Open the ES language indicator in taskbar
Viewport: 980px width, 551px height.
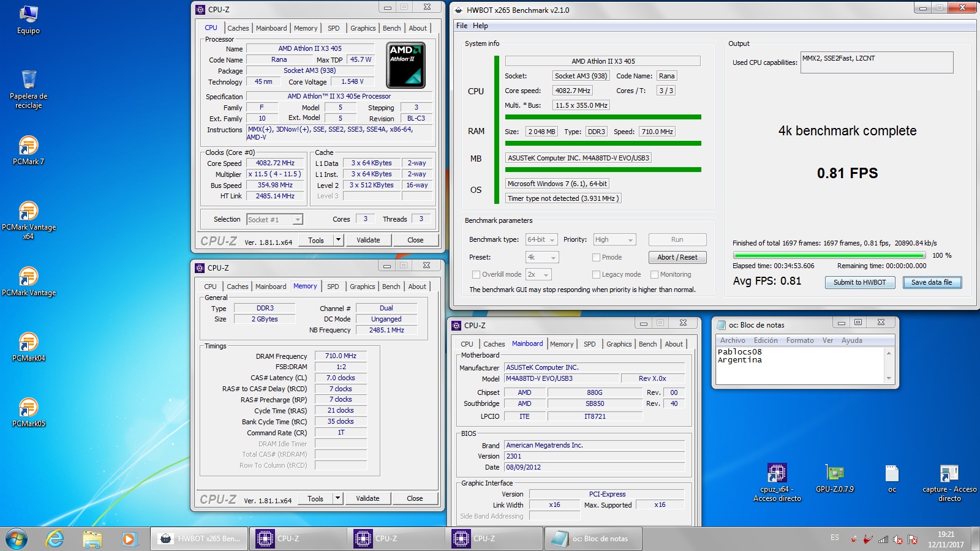click(835, 538)
